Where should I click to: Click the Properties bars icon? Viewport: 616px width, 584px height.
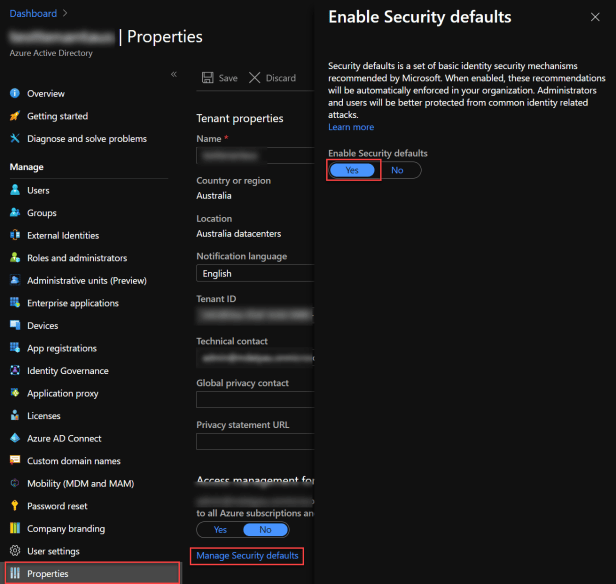coord(15,573)
